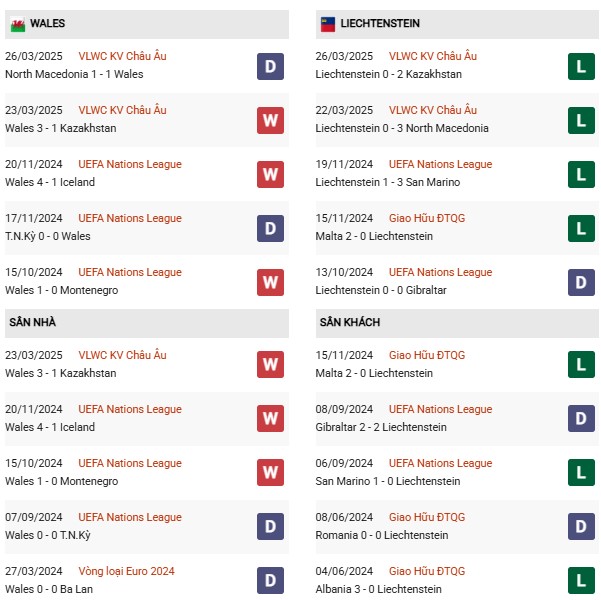601x600 pixels.
Task: Open the Vòng loại Euro 2024 competition link
Action: 126,571
